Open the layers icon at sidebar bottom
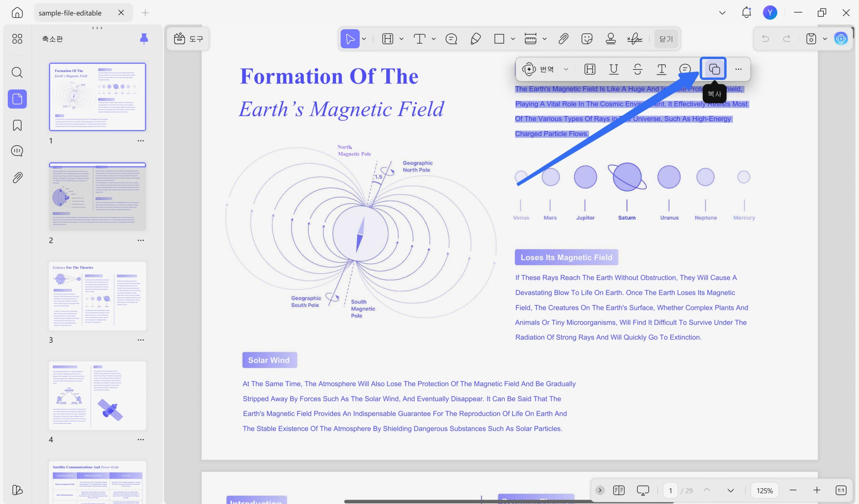The height and width of the screenshot is (504, 859). [17, 490]
